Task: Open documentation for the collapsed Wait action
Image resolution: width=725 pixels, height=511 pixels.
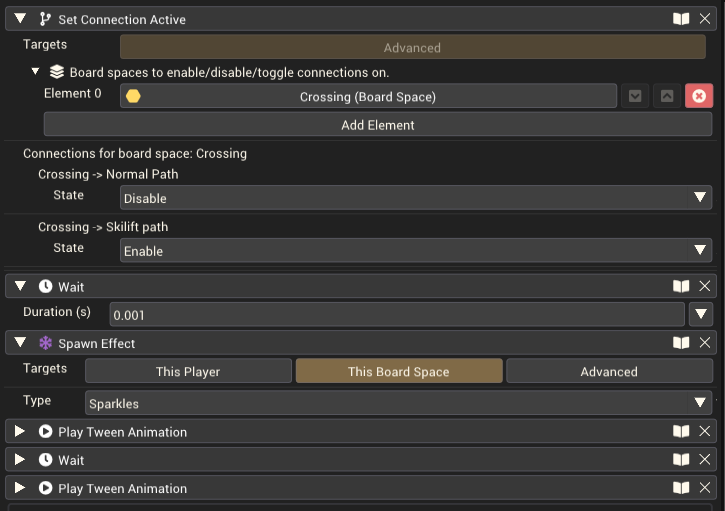Action: [x=681, y=460]
